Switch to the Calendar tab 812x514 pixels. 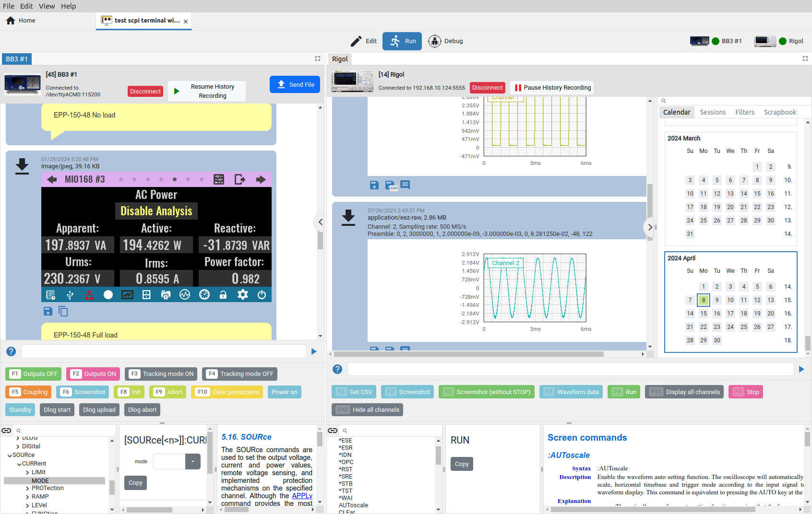click(x=677, y=112)
